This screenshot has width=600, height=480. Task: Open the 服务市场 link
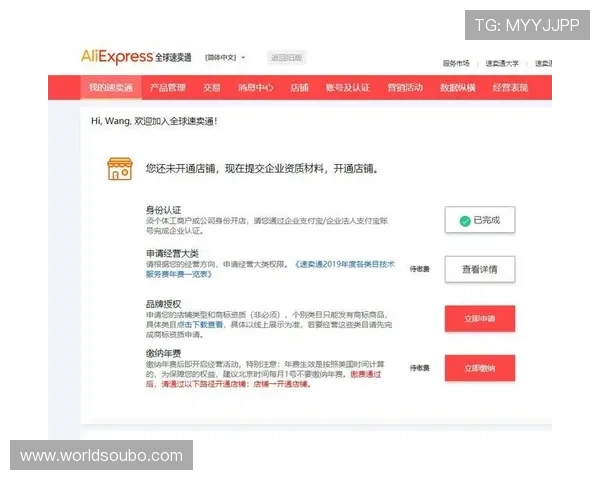[x=456, y=63]
